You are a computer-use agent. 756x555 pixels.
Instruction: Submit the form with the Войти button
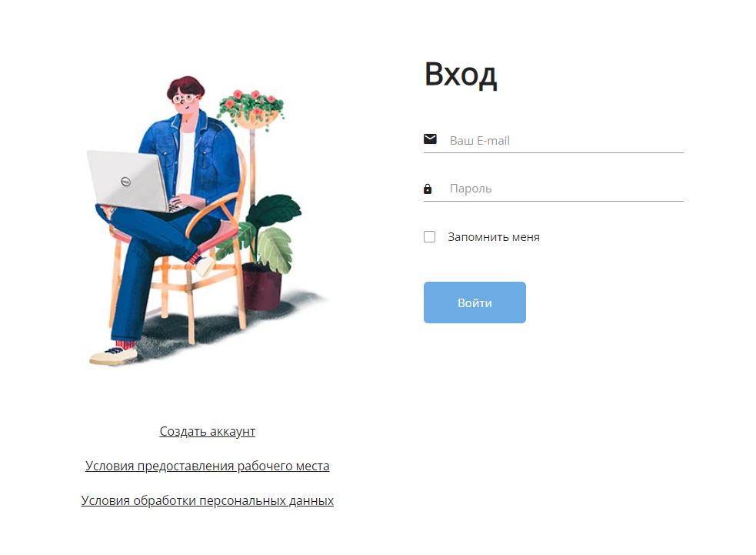click(x=475, y=303)
